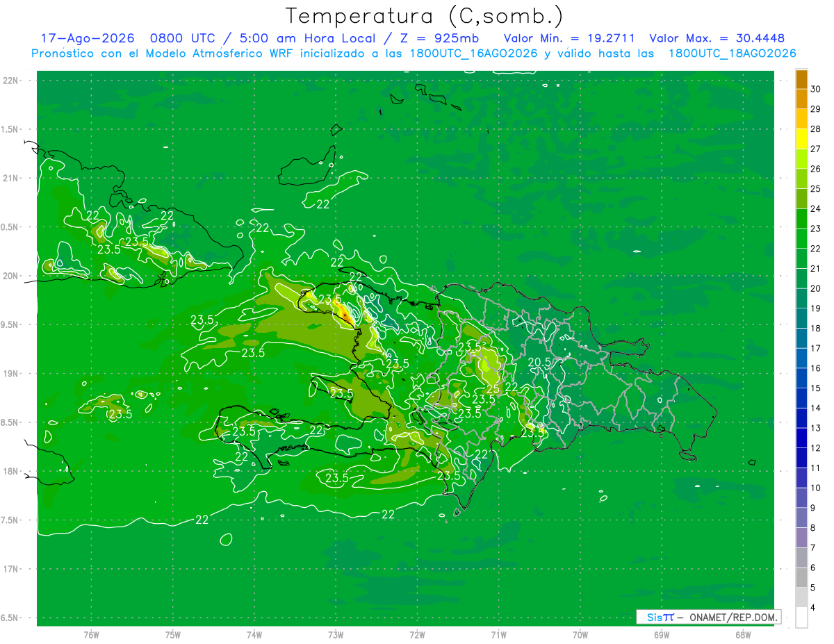Click the legend value 27
This screenshot has width=834, height=644.
click(815, 149)
